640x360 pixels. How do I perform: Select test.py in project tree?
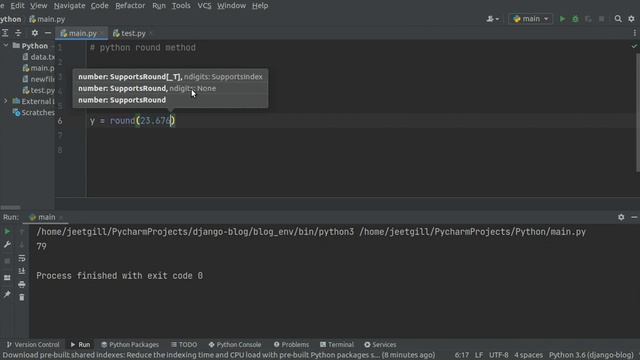pos(38,90)
